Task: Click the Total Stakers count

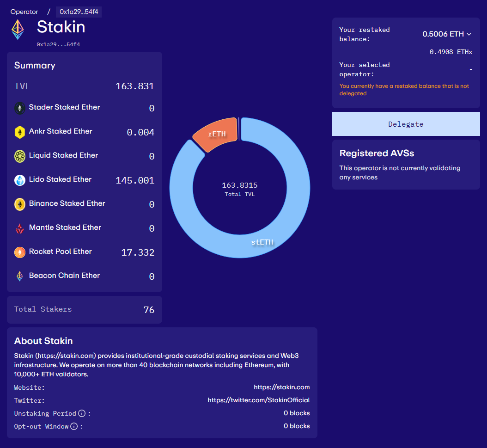Action: click(x=149, y=310)
